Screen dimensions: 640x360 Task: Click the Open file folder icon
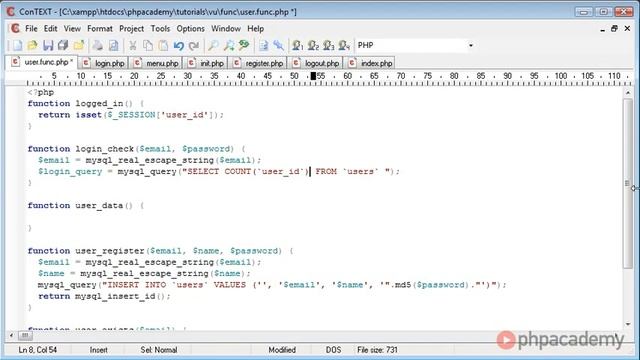coord(33,45)
